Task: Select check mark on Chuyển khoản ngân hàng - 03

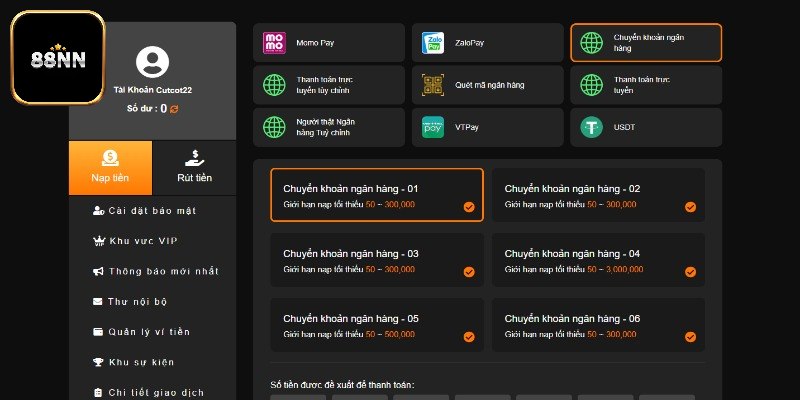Action: 469,272
